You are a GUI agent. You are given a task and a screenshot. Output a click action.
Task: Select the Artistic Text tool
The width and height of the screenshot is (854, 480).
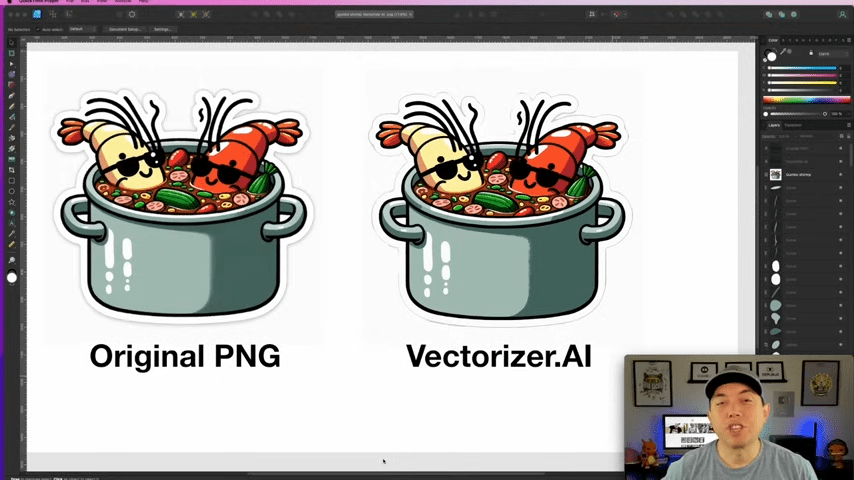click(11, 223)
